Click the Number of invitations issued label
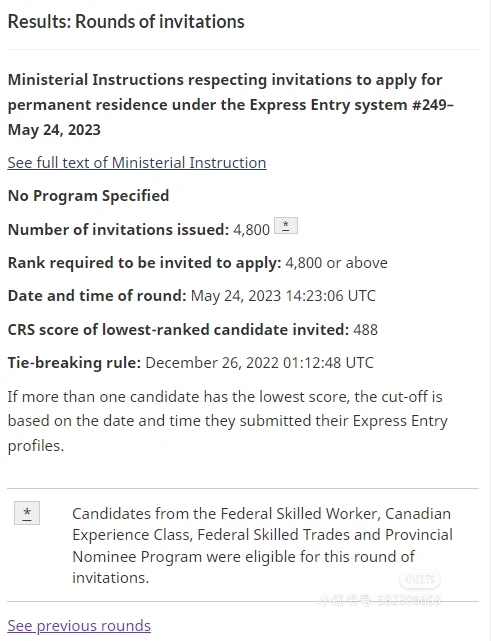Viewport: 491px width, 641px height. 119,230
